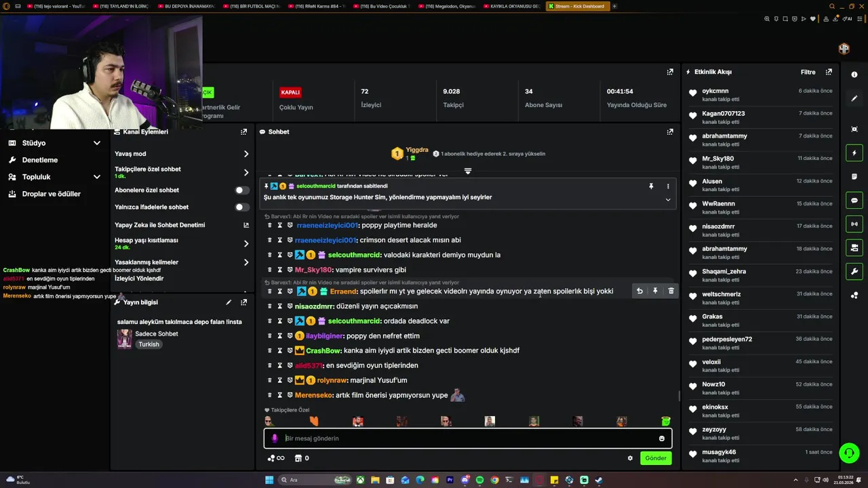
Task: Open Merenseko's username in chat
Action: coord(314,395)
